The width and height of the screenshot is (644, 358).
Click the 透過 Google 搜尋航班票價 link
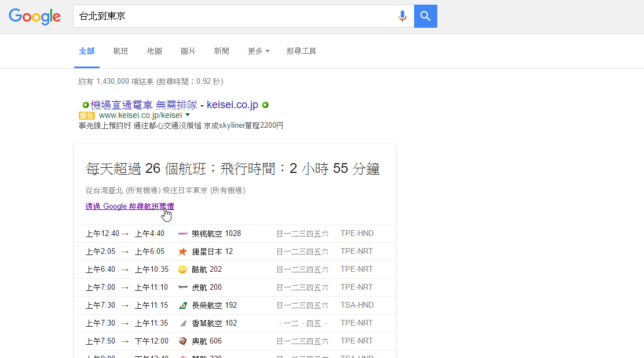click(130, 206)
